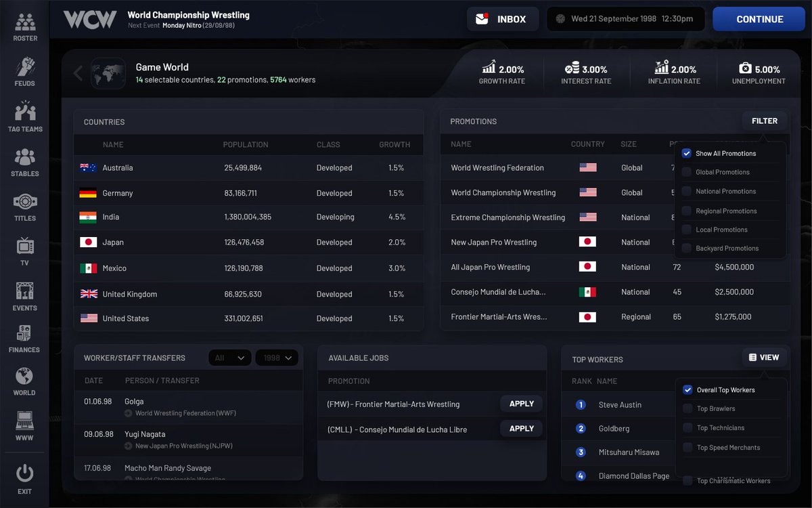Open the Promotions Filter dropdown
The width and height of the screenshot is (812, 508).
coord(765,121)
